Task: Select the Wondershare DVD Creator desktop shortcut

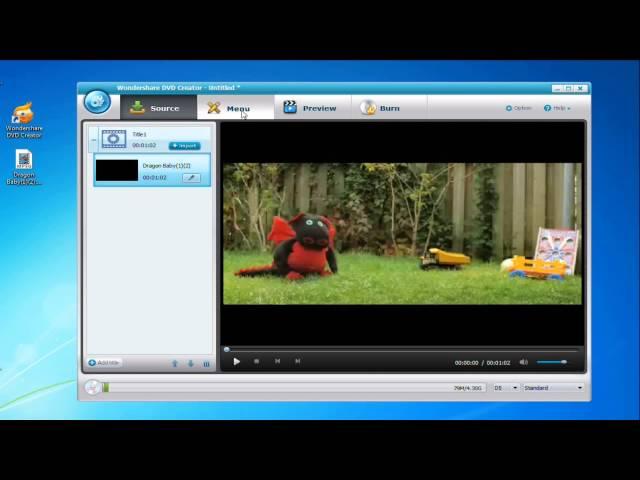Action: click(x=24, y=120)
